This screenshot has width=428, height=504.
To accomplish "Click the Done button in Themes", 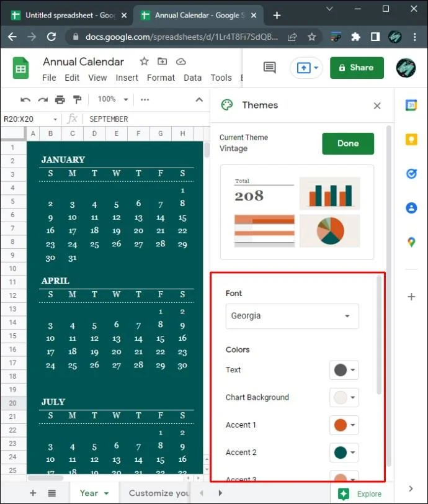I will point(348,143).
